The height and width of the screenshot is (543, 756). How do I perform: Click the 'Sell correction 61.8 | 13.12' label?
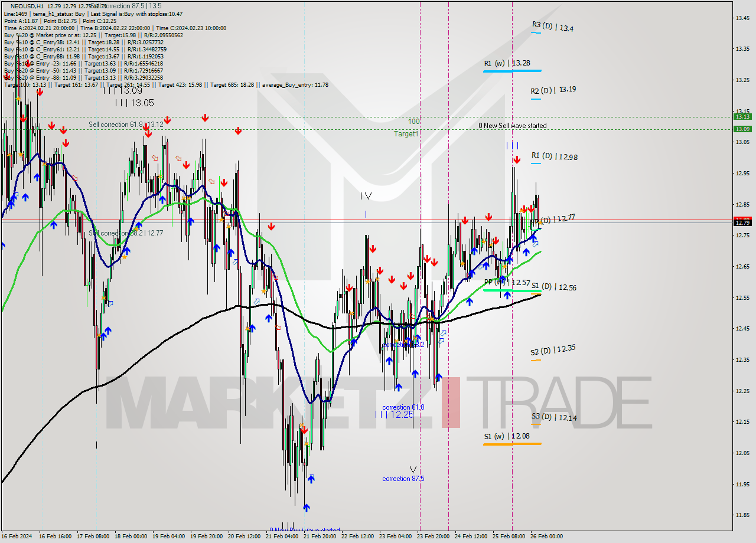[x=126, y=125]
